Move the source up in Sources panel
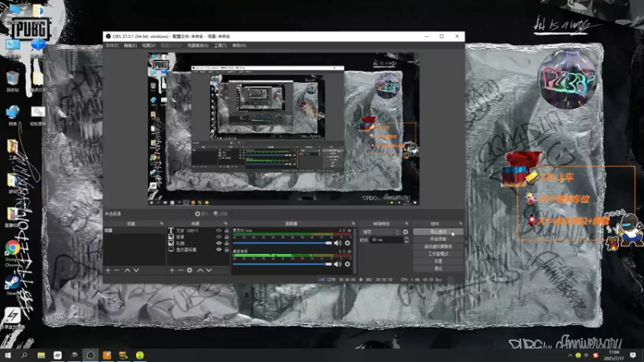Viewport: 644px width, 362px height. point(200,270)
